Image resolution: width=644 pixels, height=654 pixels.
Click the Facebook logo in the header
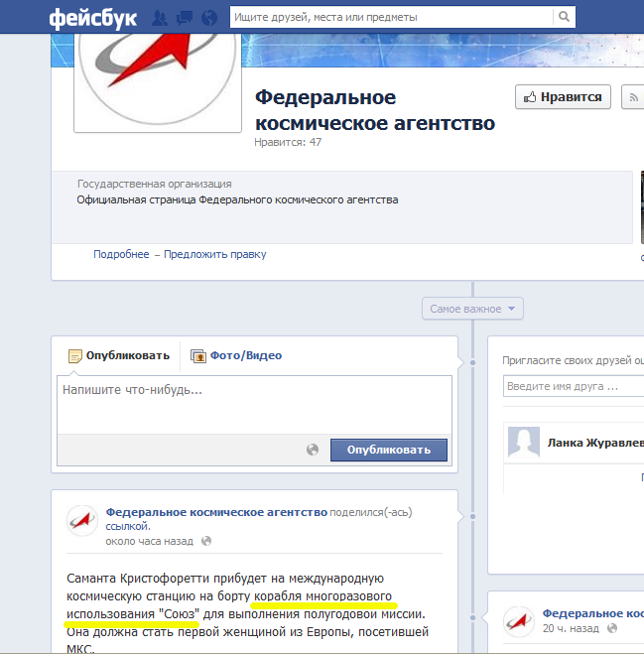[94, 17]
